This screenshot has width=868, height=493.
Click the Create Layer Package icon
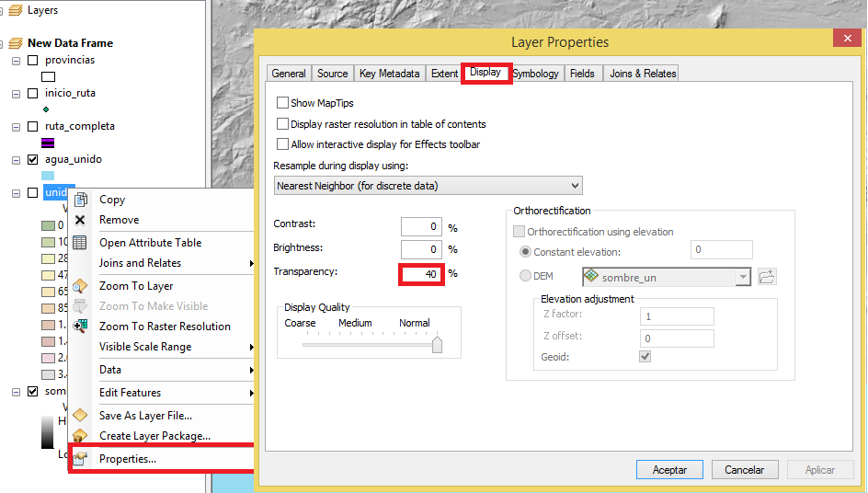click(x=80, y=435)
